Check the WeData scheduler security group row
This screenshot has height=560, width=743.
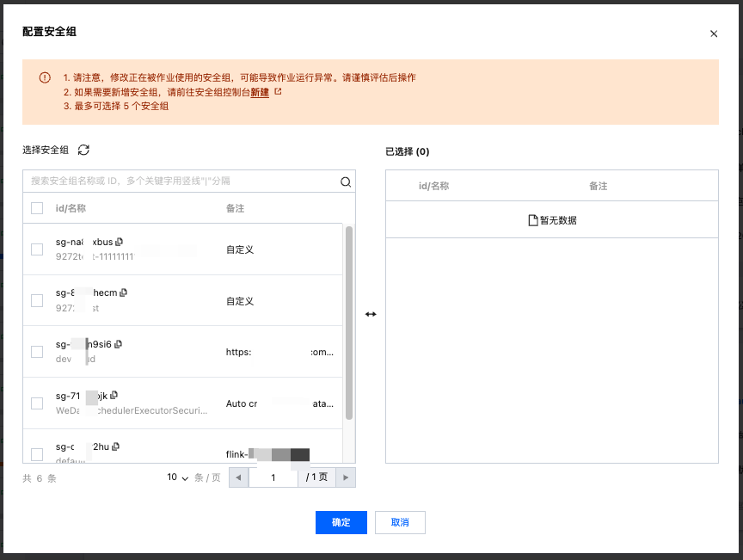pos(37,403)
